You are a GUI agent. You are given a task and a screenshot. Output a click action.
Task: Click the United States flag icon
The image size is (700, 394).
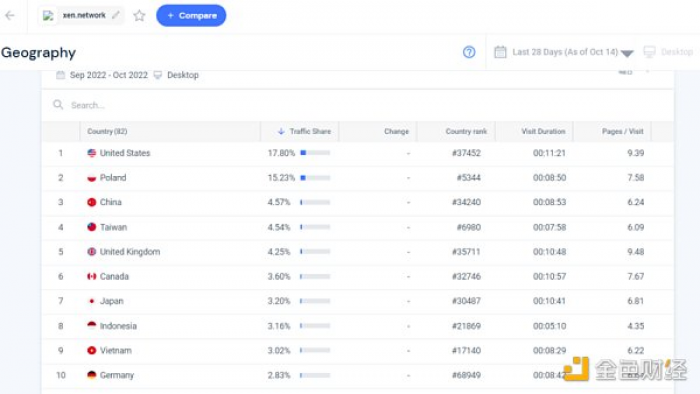coord(92,153)
